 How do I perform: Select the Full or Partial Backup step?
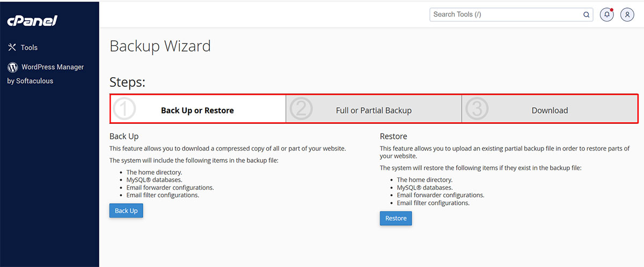(x=374, y=109)
